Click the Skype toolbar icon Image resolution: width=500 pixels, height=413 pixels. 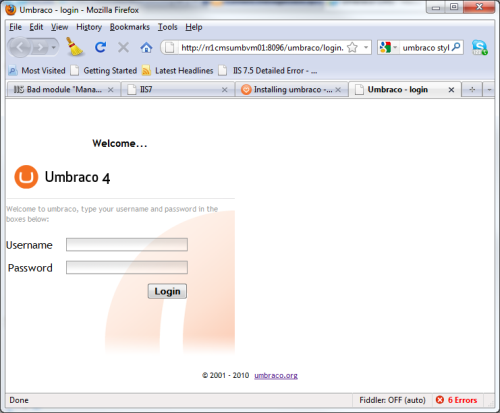click(x=479, y=47)
